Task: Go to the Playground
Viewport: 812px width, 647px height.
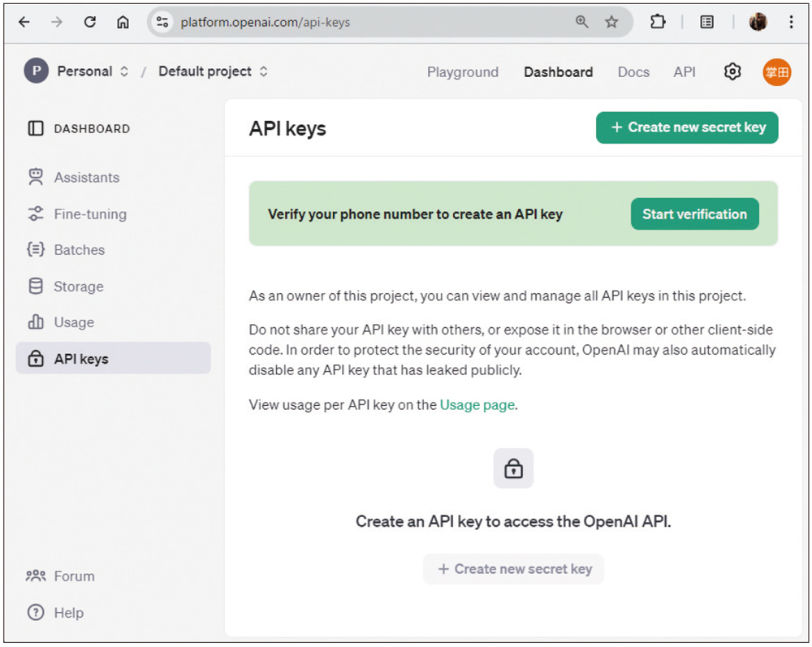Action: pos(463,72)
